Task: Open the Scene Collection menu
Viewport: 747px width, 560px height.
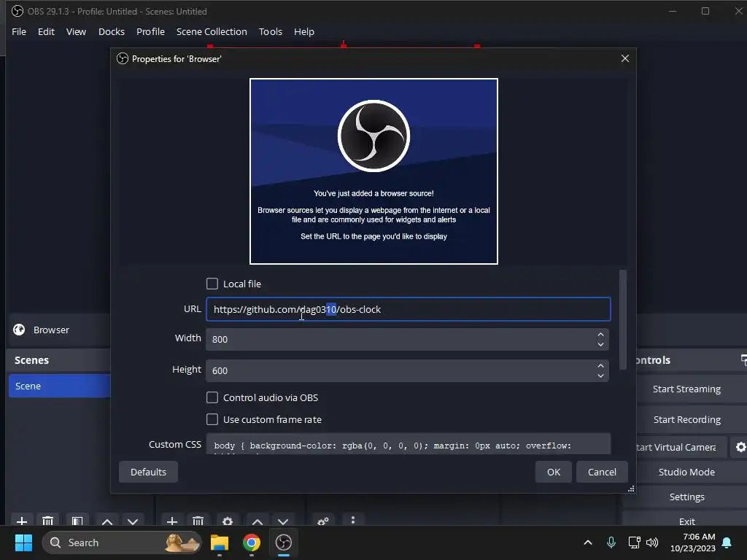Action: [212, 31]
